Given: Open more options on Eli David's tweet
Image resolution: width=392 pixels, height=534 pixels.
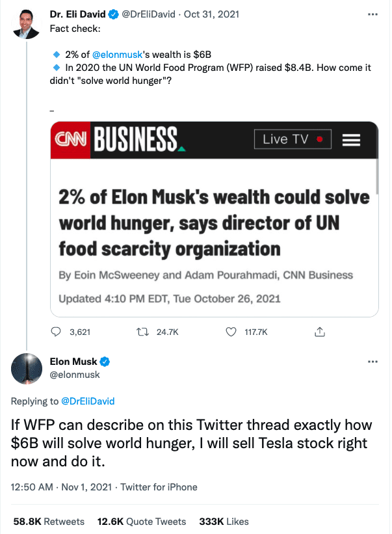Looking at the screenshot, I should [x=372, y=14].
